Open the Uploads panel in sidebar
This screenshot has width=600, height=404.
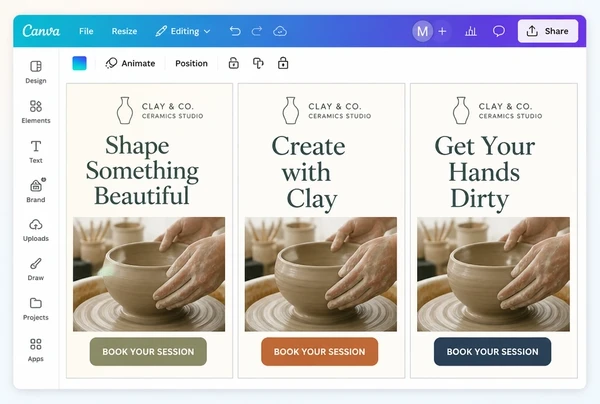pos(36,230)
